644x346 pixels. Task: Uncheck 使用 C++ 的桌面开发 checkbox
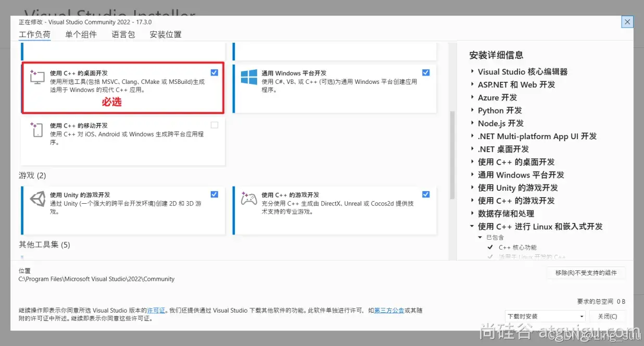(x=214, y=72)
